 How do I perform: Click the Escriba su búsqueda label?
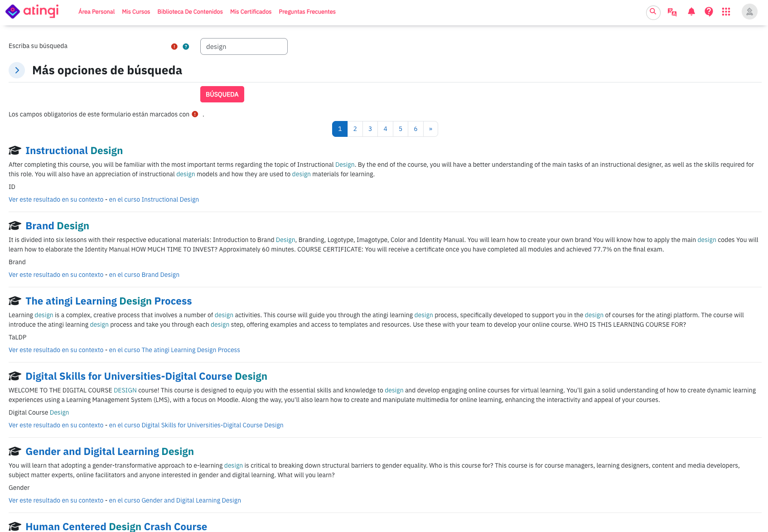click(38, 46)
